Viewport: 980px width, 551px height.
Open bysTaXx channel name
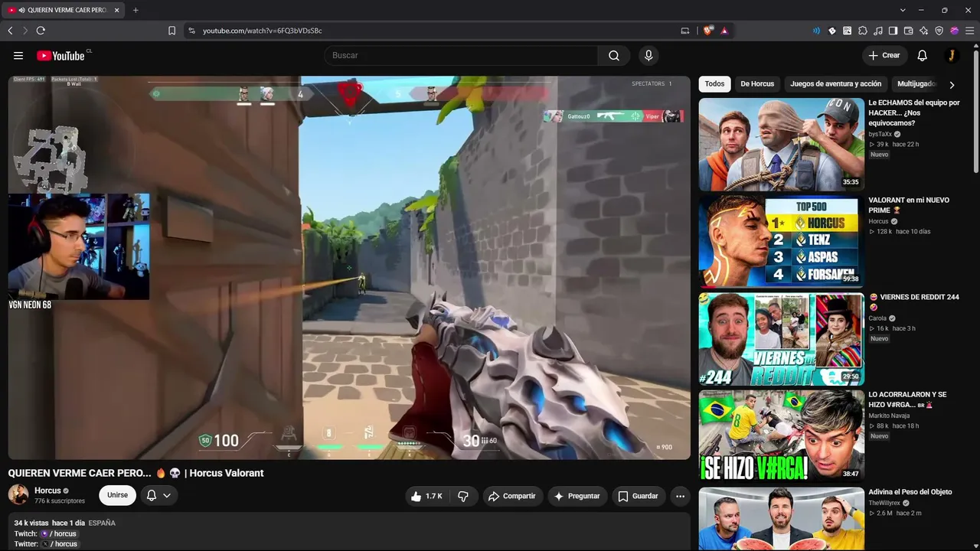click(880, 134)
